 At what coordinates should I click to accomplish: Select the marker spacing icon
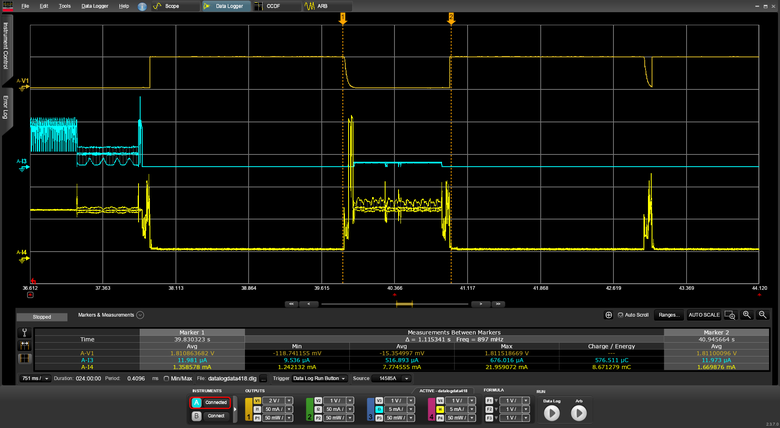(x=24, y=345)
